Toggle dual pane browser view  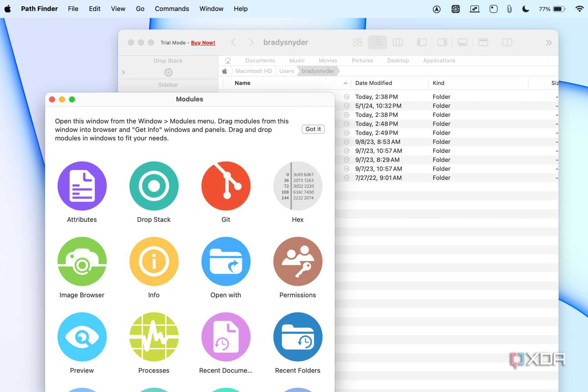(x=507, y=42)
